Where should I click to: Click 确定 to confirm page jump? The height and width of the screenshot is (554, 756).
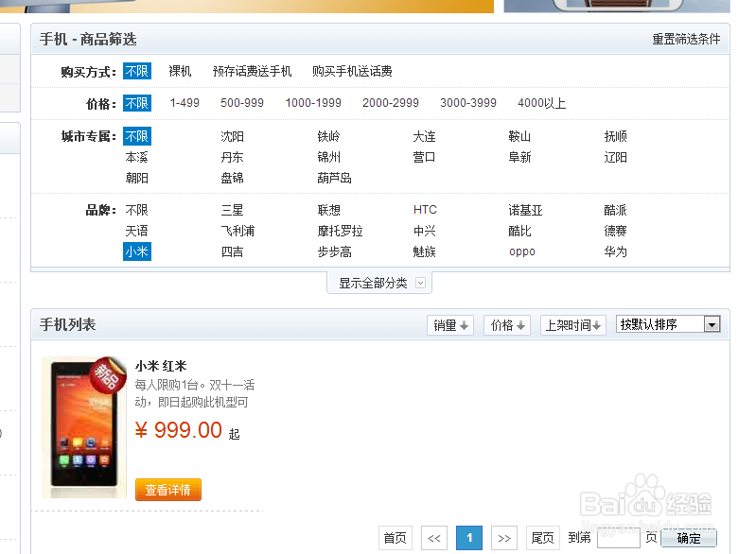coord(689,538)
